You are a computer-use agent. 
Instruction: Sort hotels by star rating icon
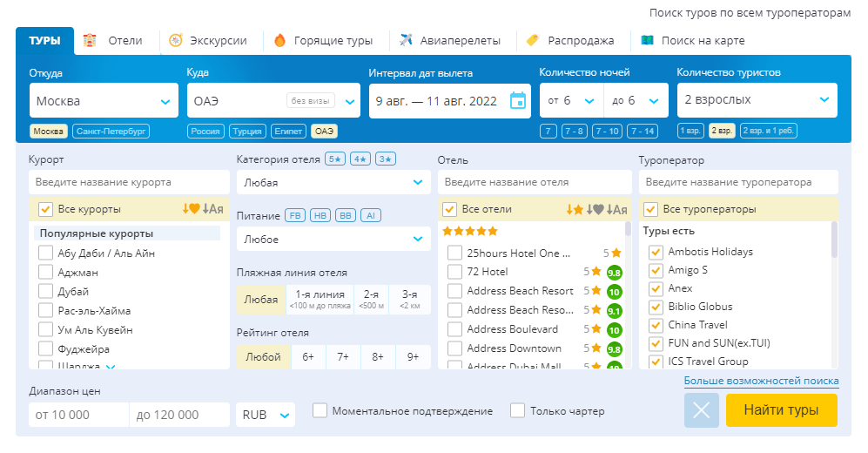coord(575,209)
